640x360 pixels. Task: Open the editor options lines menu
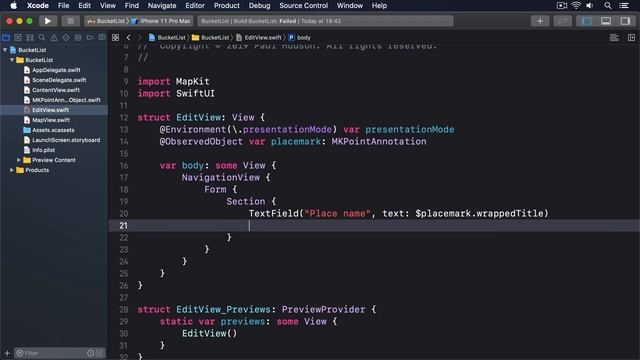coord(614,38)
